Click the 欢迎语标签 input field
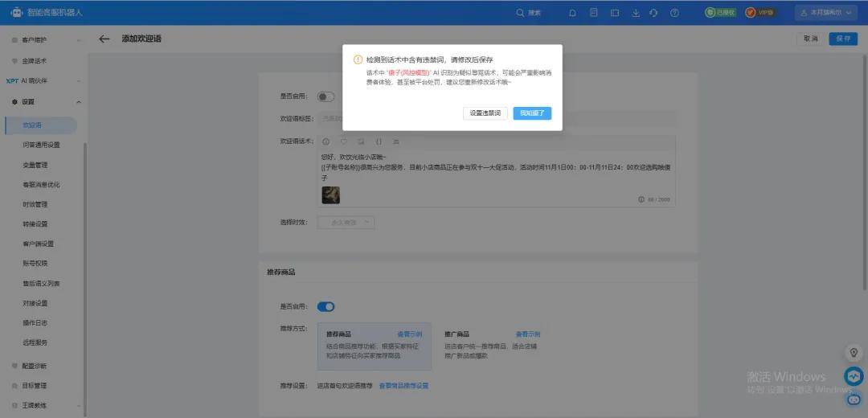The height and width of the screenshot is (418, 868). 496,118
